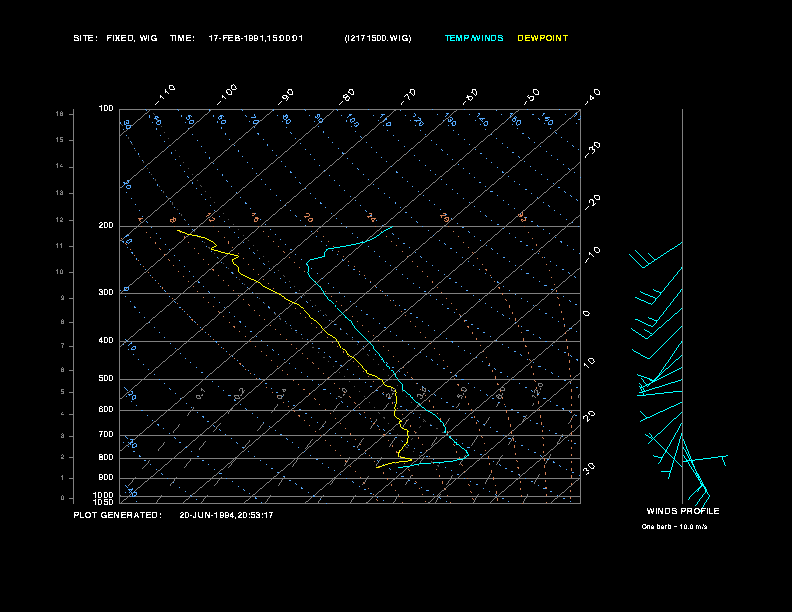Click the 0 label on right temperature axis

click(x=586, y=314)
